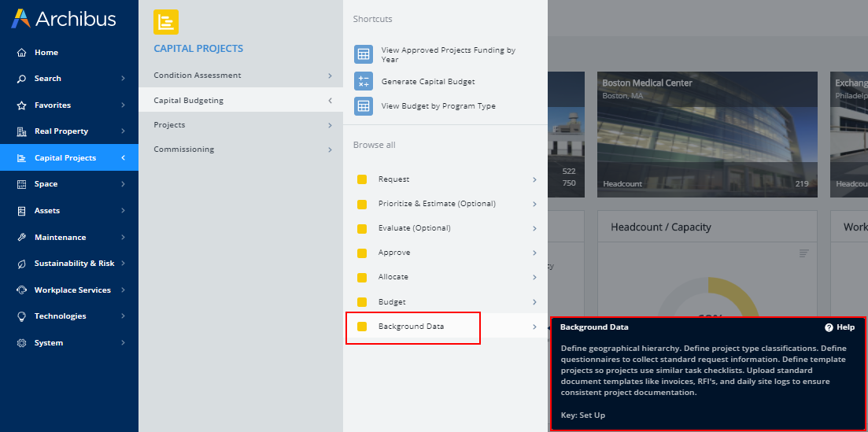The image size is (868, 432).
Task: Open View Approved Projects Funding by Year
Action: click(448, 54)
